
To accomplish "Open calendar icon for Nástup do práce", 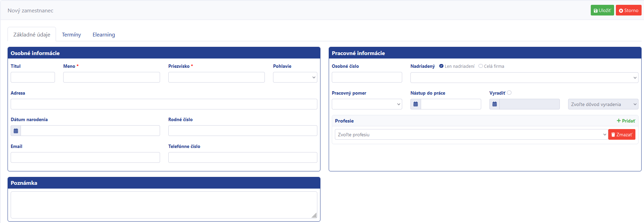I will (x=416, y=104).
